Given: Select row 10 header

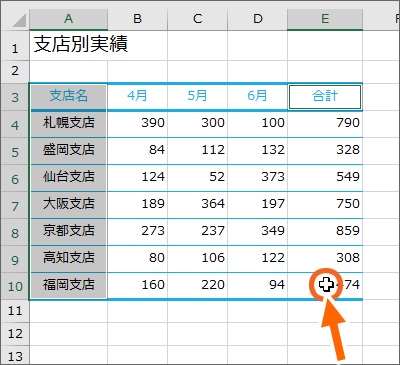Looking at the screenshot, I should (x=15, y=286).
